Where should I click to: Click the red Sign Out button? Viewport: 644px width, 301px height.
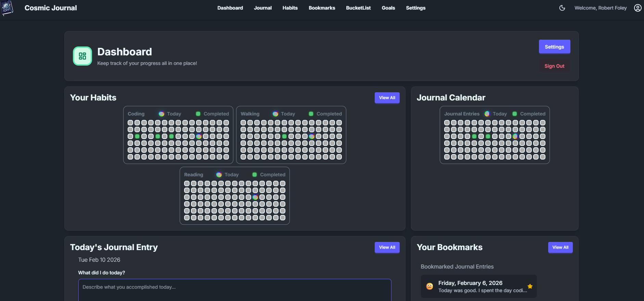point(554,66)
